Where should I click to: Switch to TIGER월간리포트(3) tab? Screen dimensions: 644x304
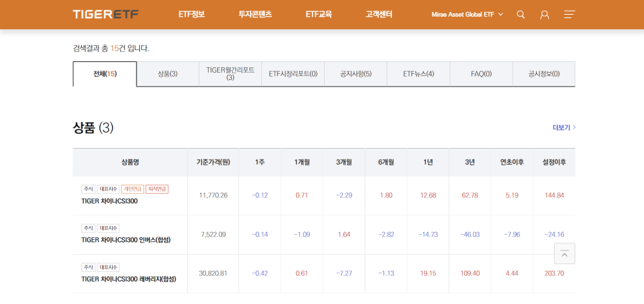click(x=231, y=74)
